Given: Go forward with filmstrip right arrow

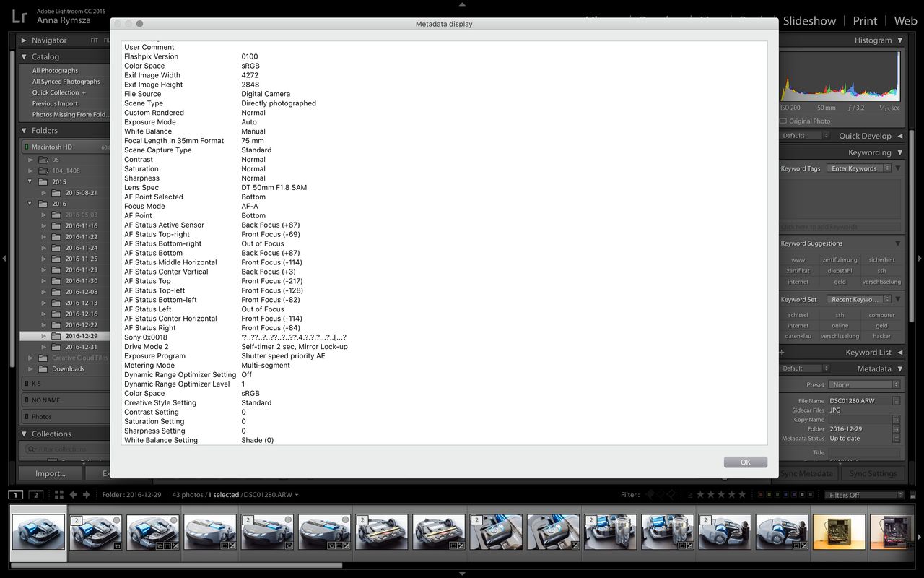Looking at the screenshot, I should pos(86,495).
